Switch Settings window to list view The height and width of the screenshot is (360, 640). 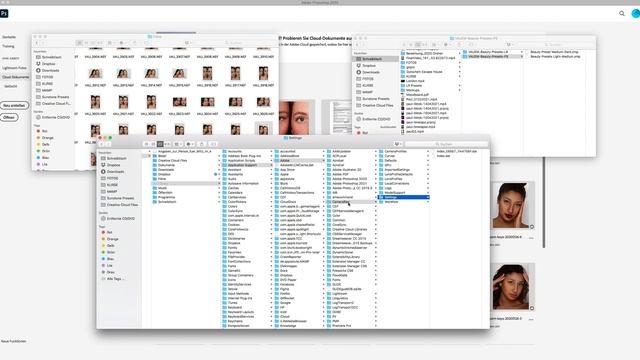[x=153, y=144]
